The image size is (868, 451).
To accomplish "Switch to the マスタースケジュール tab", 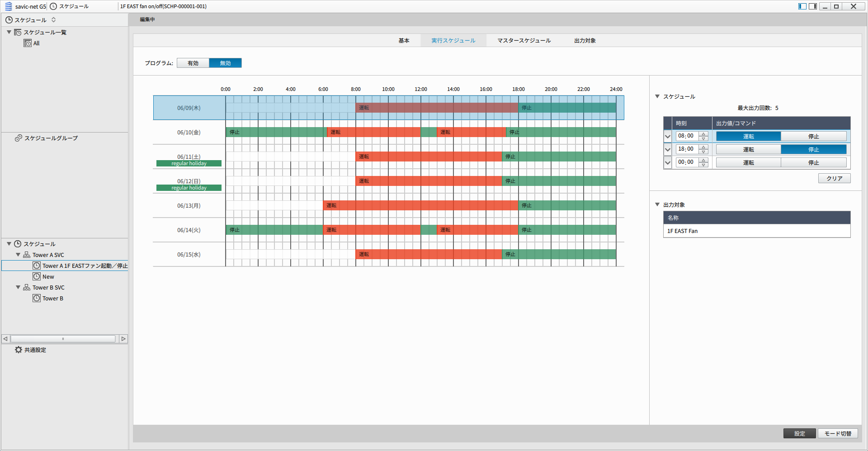I will tap(524, 40).
